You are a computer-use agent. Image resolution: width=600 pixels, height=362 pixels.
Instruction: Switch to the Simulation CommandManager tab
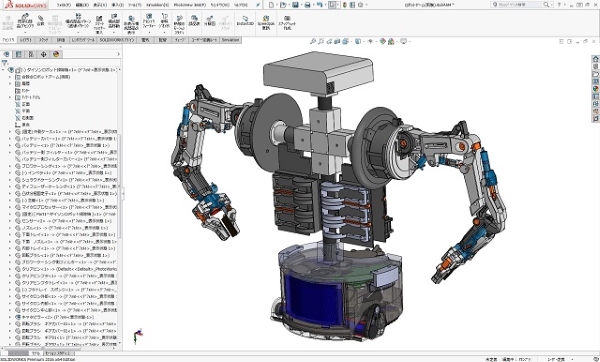(x=230, y=40)
